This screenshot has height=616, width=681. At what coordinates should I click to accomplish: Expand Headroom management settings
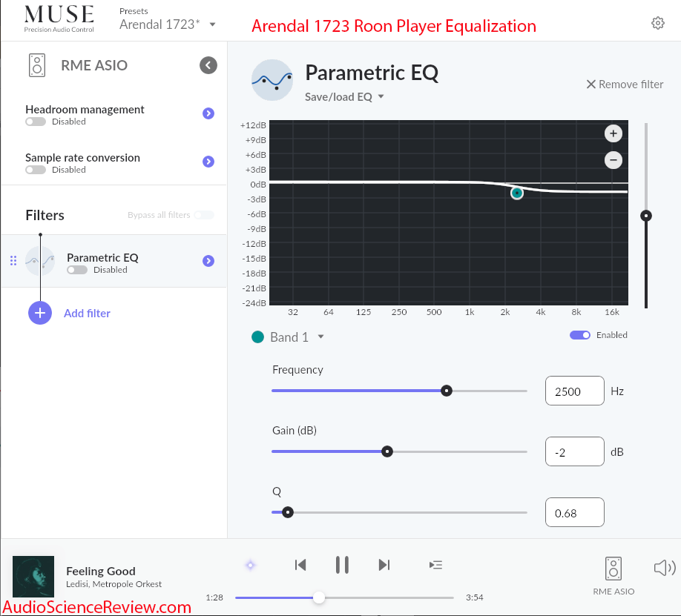click(208, 113)
